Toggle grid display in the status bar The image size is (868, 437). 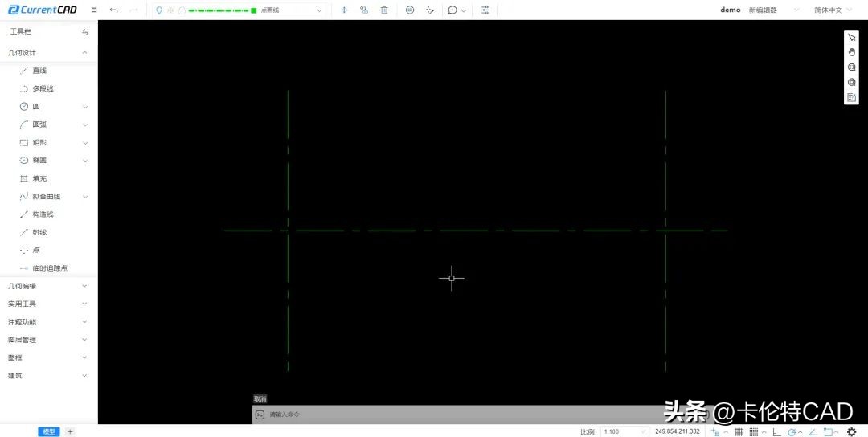[x=739, y=431]
